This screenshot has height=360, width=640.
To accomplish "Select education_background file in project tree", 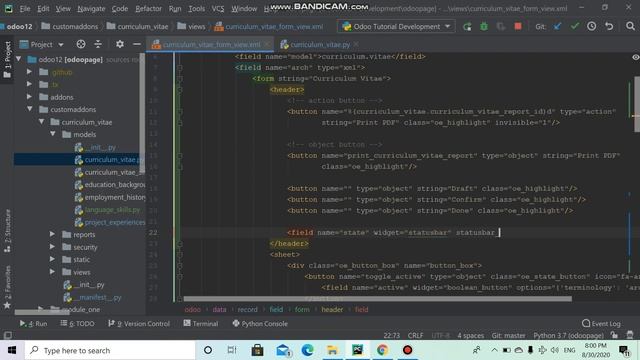I will coord(110,184).
